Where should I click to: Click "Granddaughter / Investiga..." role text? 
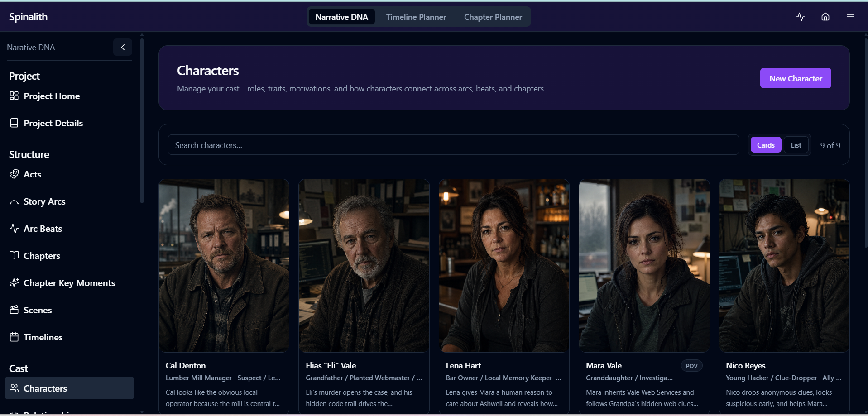(629, 378)
